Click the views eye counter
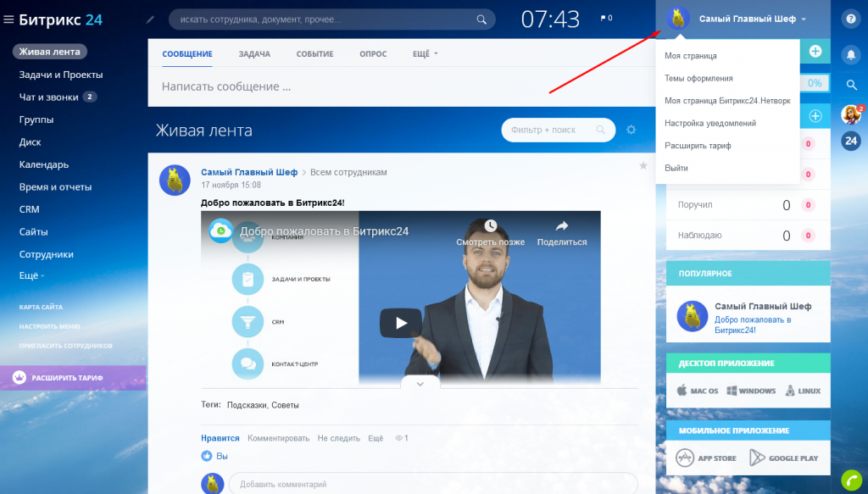868x494 pixels. point(402,438)
